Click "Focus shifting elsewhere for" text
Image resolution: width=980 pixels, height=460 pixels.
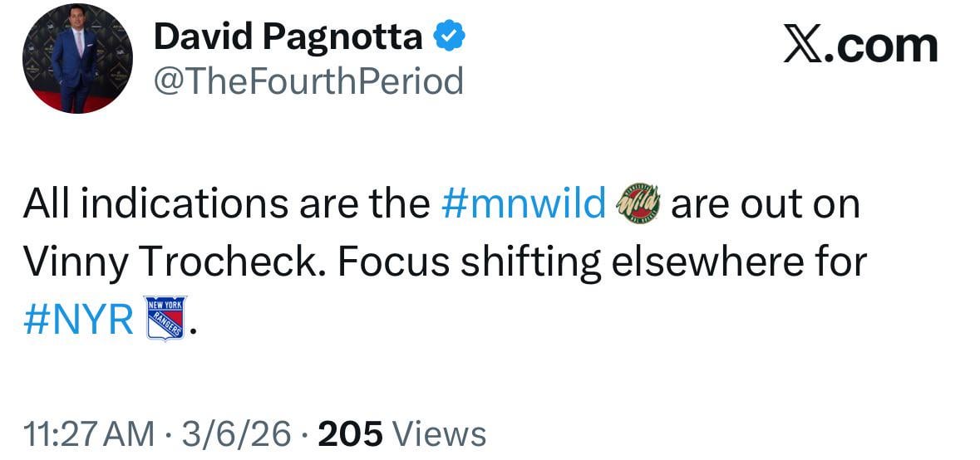(x=602, y=262)
